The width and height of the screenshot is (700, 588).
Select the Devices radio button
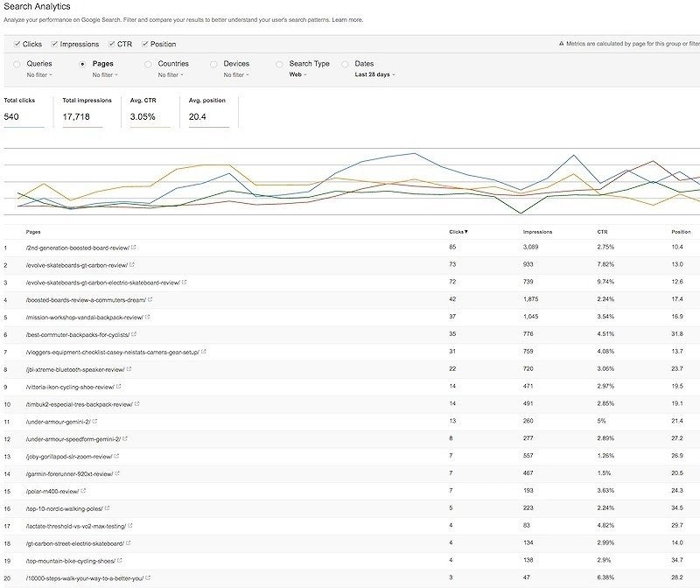pyautogui.click(x=213, y=64)
